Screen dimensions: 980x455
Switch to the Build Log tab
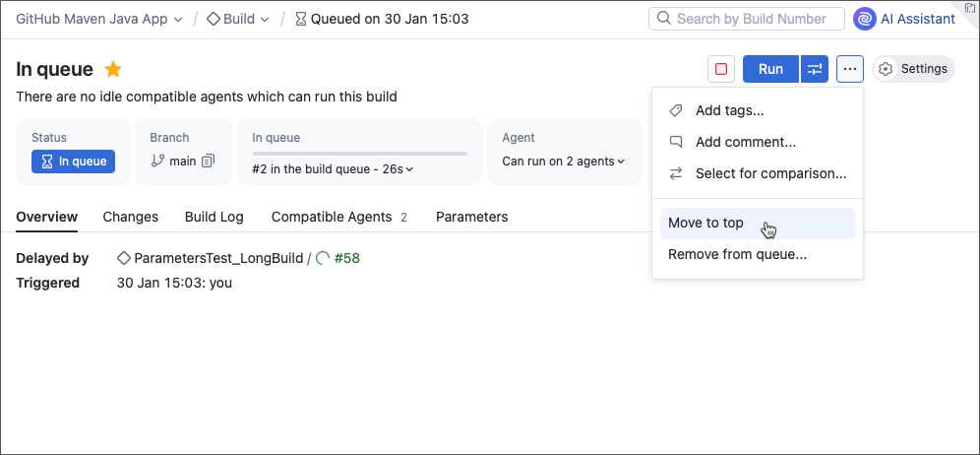pos(214,217)
